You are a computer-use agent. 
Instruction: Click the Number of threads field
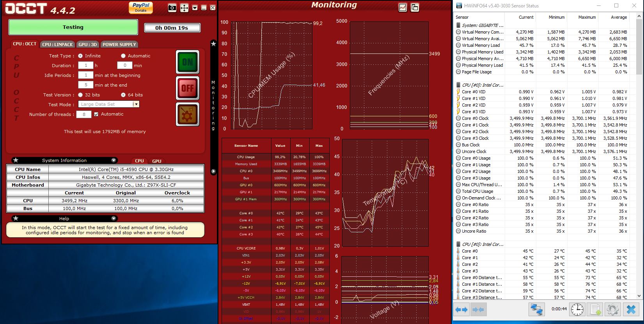pyautogui.click(x=84, y=114)
